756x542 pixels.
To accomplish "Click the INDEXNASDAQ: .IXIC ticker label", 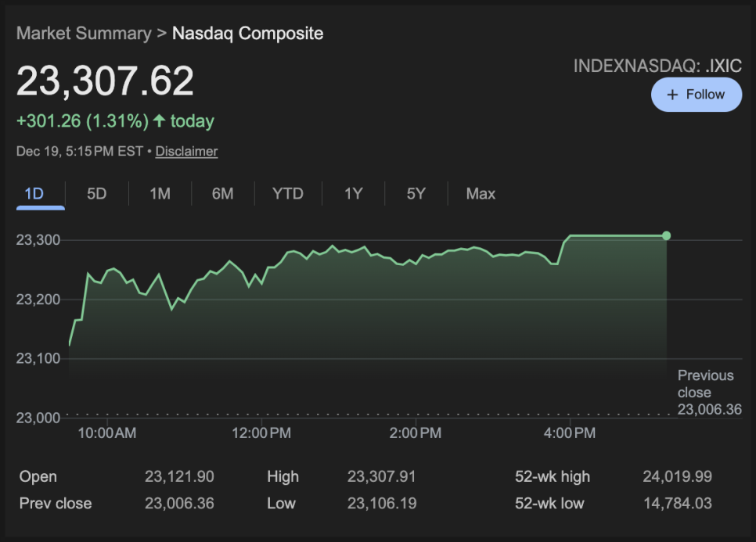I will [657, 66].
